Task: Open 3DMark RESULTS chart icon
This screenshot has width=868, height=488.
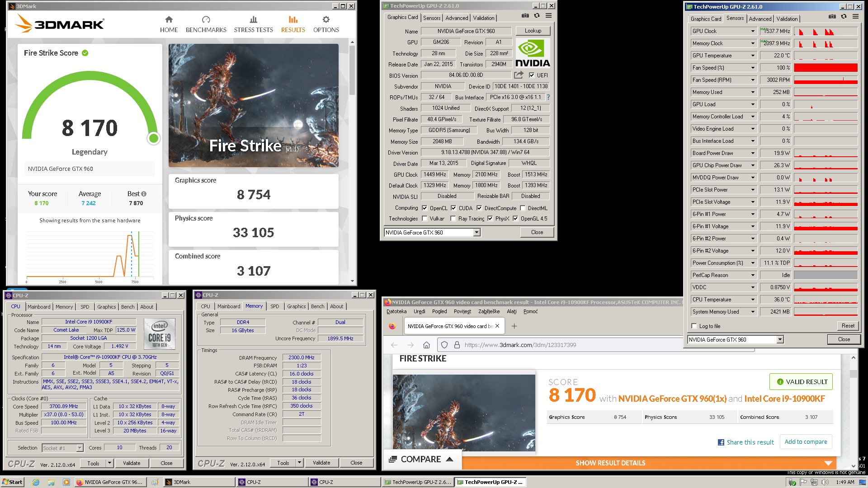Action: [293, 19]
